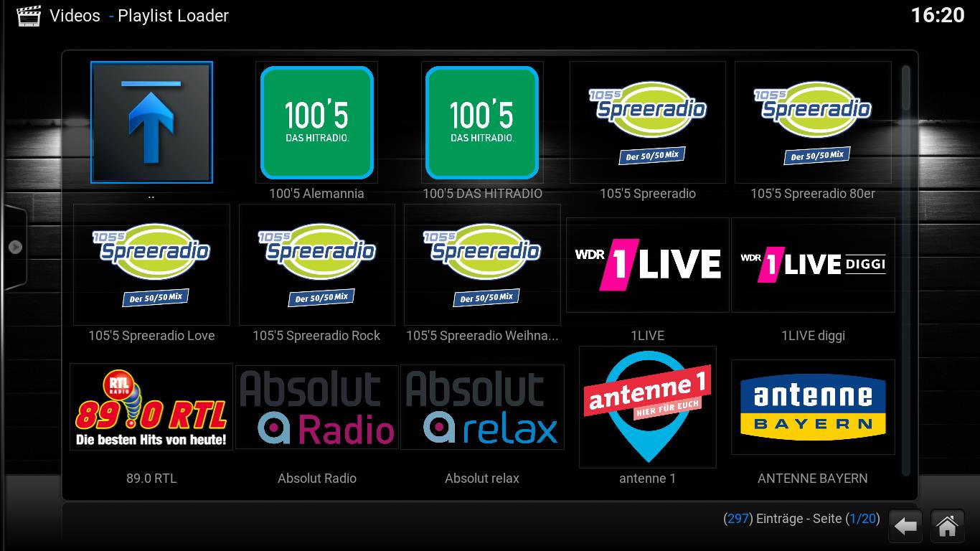Click the '1LIVE diggi' label

(813, 336)
